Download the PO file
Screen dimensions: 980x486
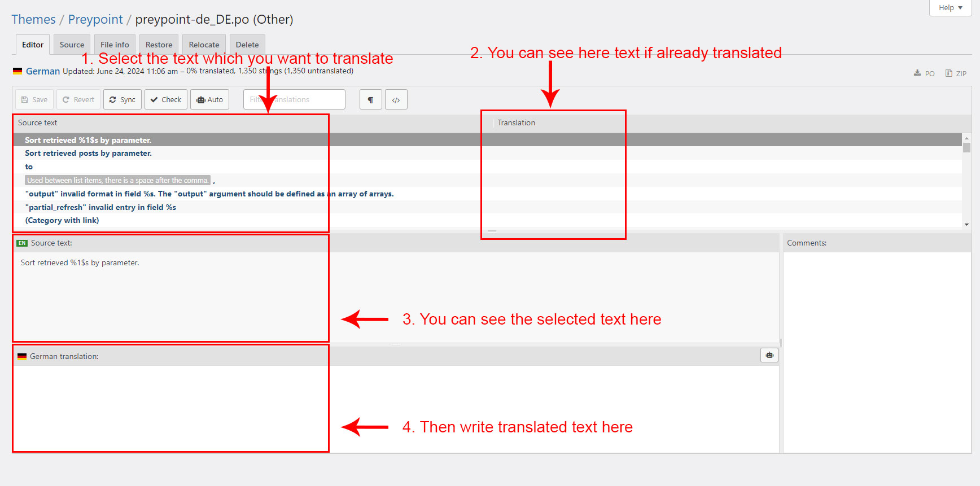click(924, 73)
